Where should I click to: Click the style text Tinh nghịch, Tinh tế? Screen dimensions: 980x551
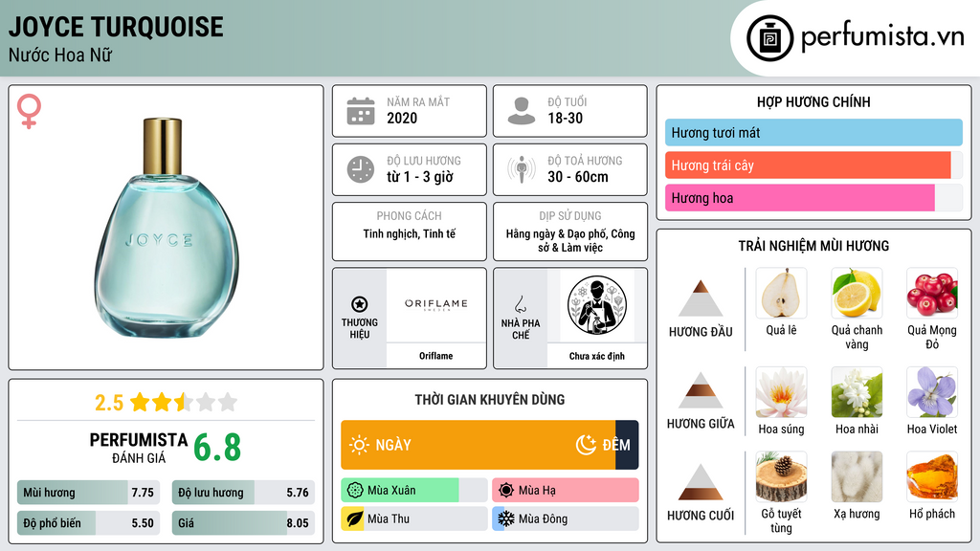(x=410, y=234)
